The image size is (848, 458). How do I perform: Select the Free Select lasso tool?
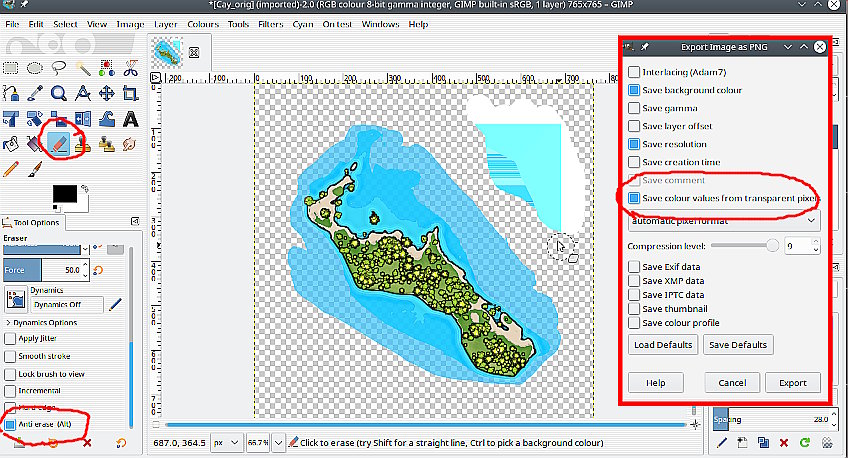click(x=58, y=68)
